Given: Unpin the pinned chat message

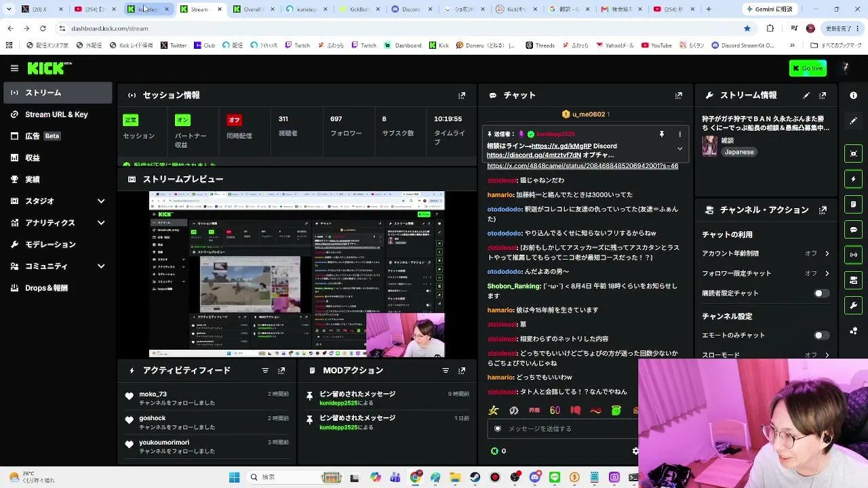Looking at the screenshot, I should tap(662, 134).
